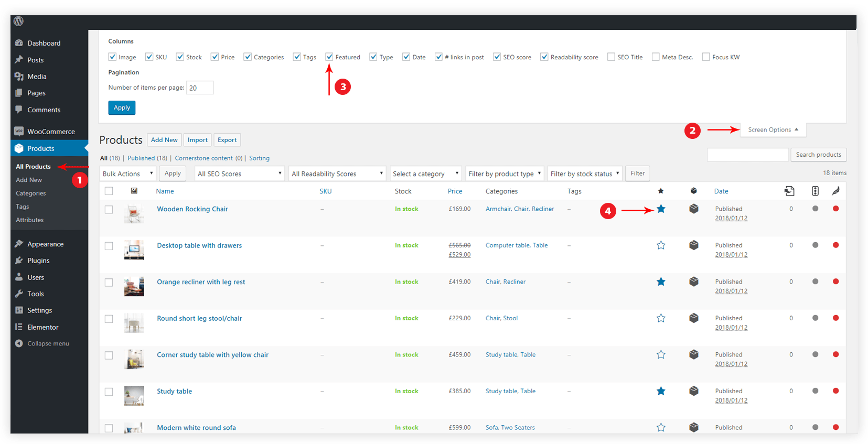Click the WordPress logo in admin bar

pyautogui.click(x=19, y=21)
